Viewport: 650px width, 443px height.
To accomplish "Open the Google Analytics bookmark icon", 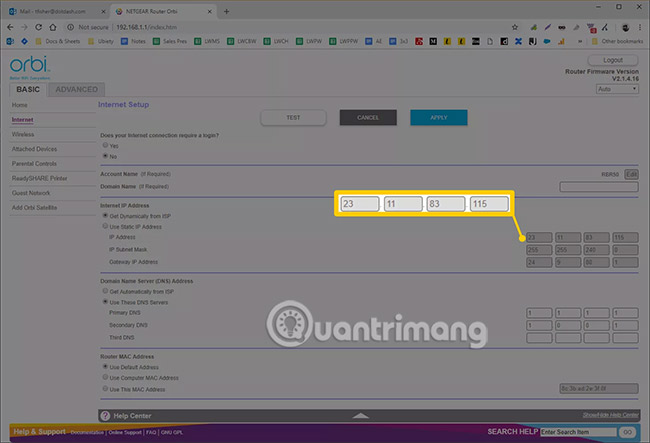I will pos(561,41).
